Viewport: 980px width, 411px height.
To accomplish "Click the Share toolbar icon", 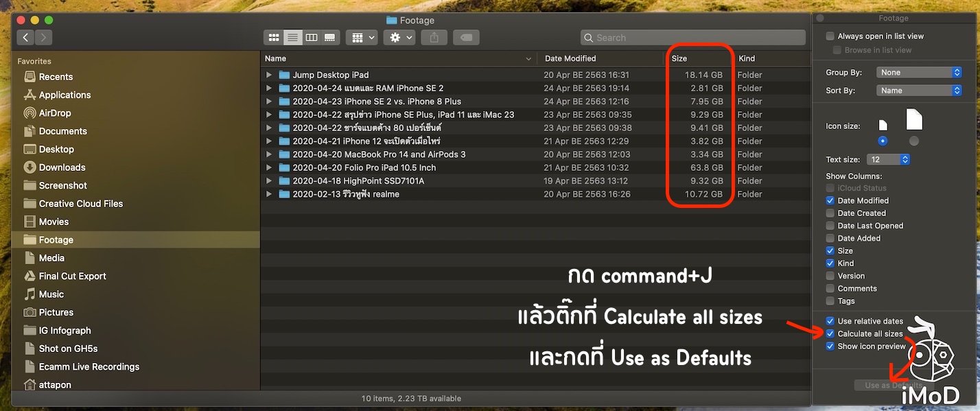I will click(434, 38).
